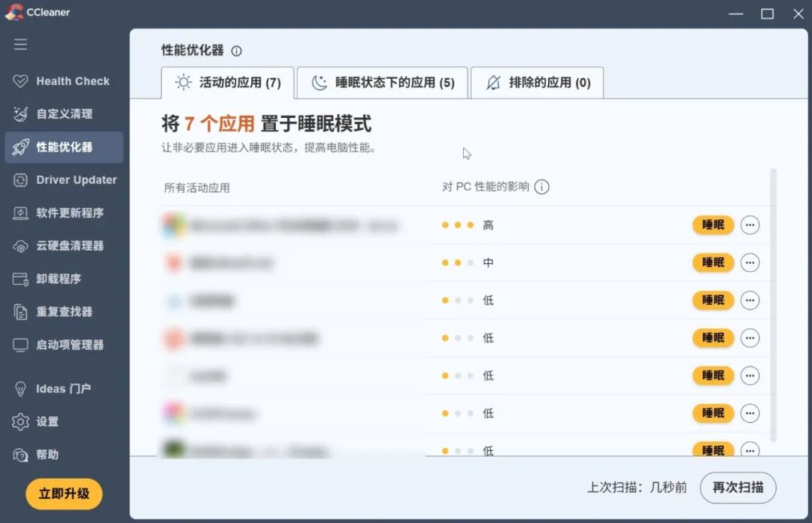This screenshot has height=523, width=812.
Task: Click the application list vertical scrollbar
Action: tap(774, 305)
